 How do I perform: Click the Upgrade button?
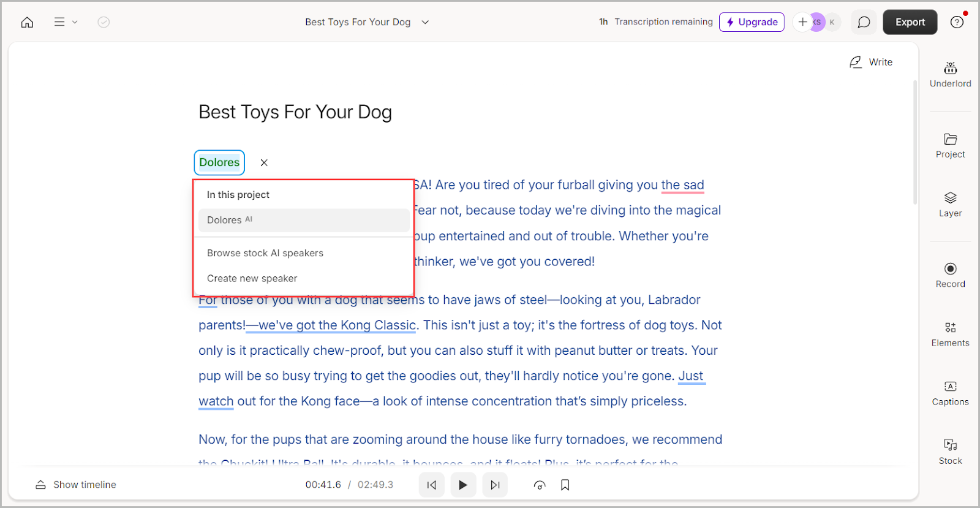[752, 22]
